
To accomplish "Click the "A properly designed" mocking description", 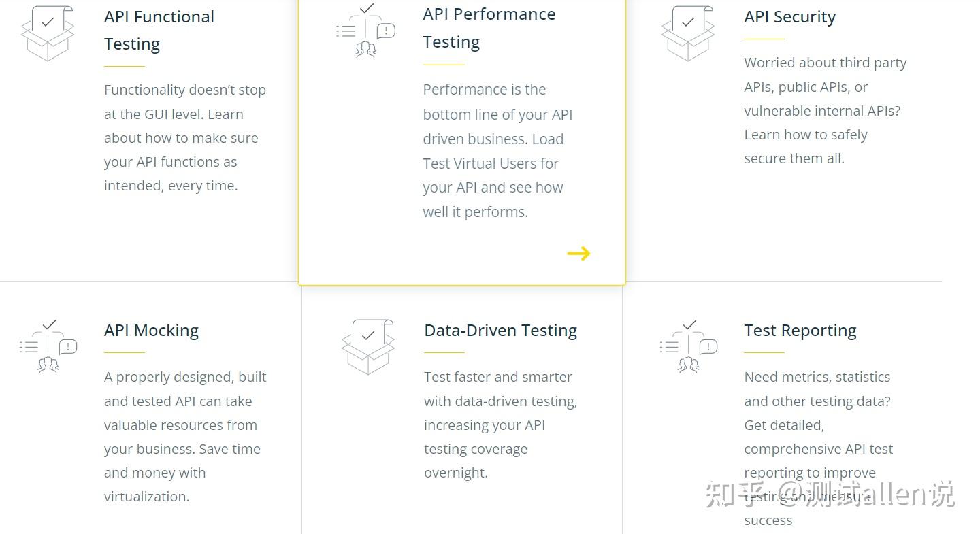I will tap(185, 436).
